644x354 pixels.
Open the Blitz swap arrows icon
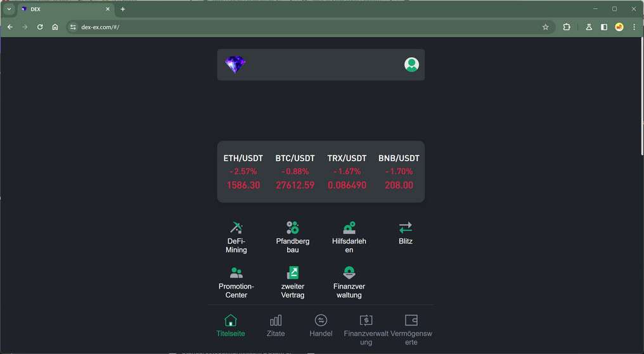pos(406,227)
